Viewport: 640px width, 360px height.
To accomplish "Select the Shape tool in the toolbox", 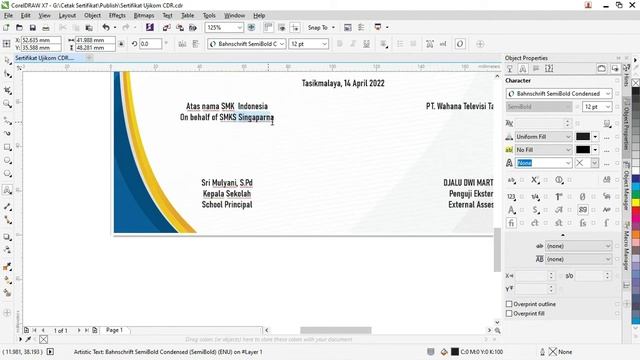I will pos(7,74).
